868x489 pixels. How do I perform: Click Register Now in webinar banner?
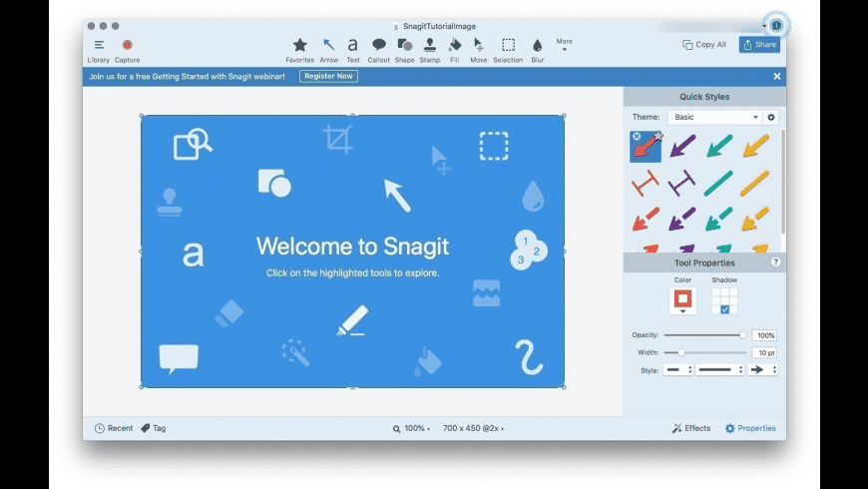[329, 76]
